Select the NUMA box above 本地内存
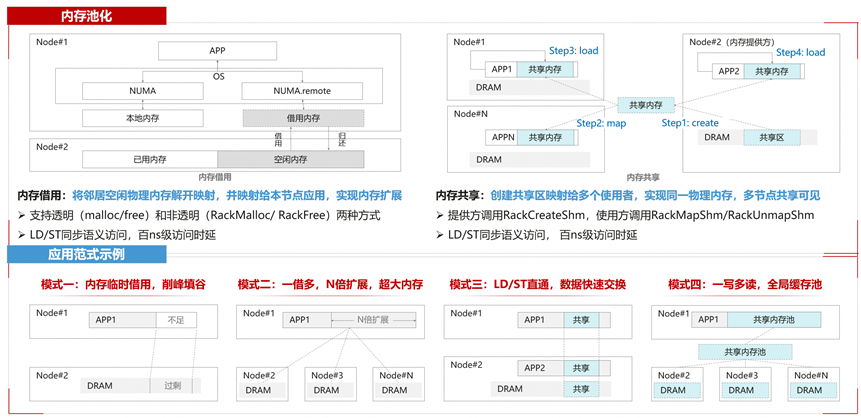Screen dimensions: 861x418 [x=143, y=91]
